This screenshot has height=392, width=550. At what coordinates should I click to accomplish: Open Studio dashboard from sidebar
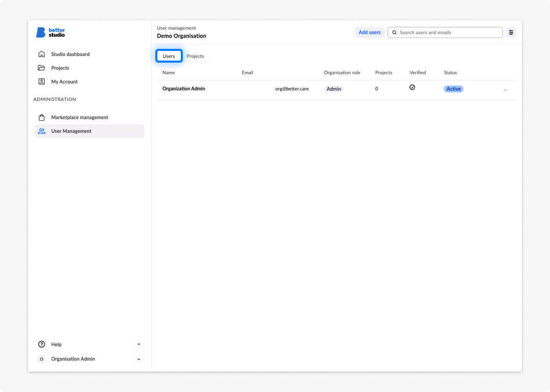90,54
